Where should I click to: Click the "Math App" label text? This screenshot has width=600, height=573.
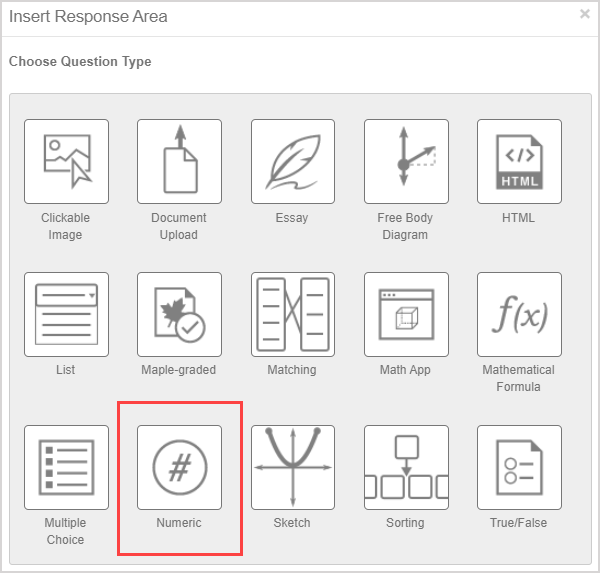point(405,370)
